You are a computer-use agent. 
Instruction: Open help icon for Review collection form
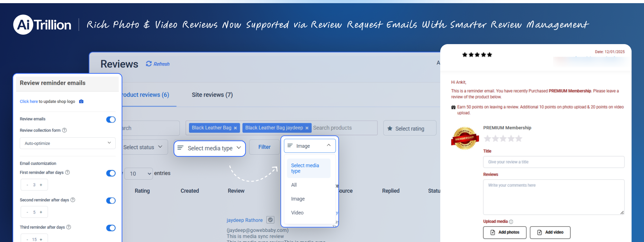[x=64, y=130]
